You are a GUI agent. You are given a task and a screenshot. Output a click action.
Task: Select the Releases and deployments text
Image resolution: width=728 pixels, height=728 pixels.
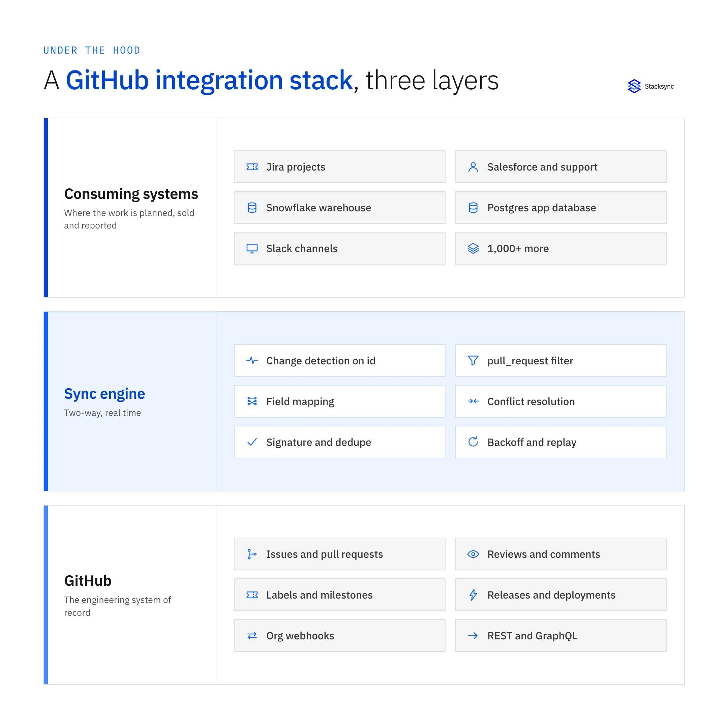552,595
